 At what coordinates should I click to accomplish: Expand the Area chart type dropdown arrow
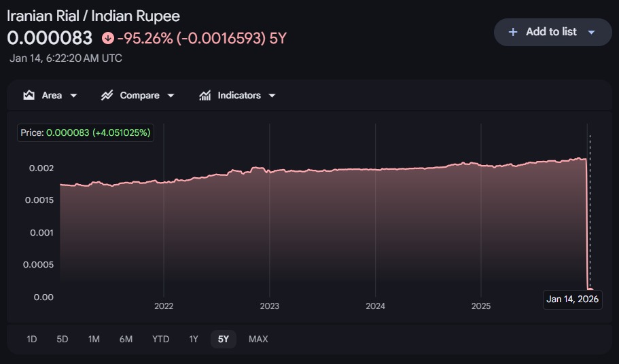(73, 96)
